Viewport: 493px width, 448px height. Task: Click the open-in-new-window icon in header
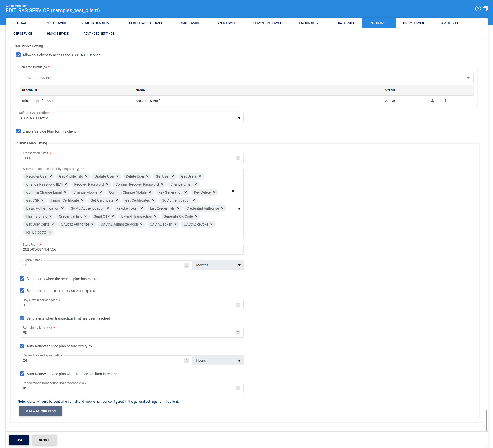(x=485, y=9)
